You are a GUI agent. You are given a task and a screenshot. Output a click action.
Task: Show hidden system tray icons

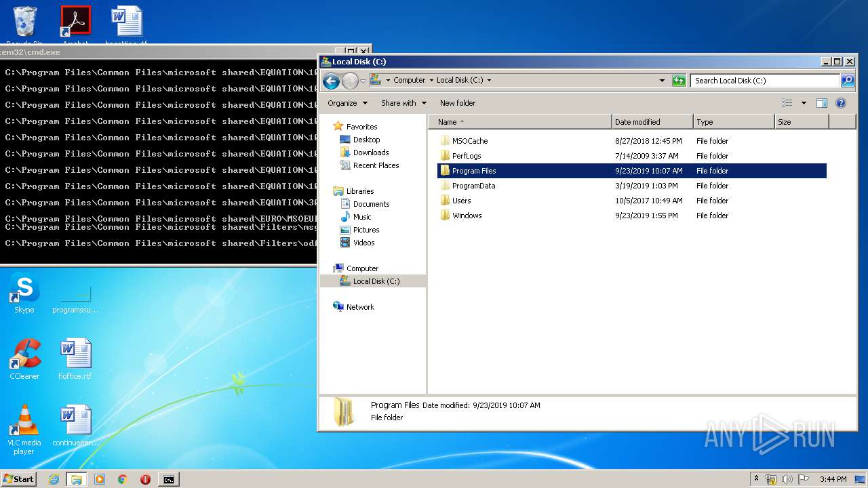(756, 479)
